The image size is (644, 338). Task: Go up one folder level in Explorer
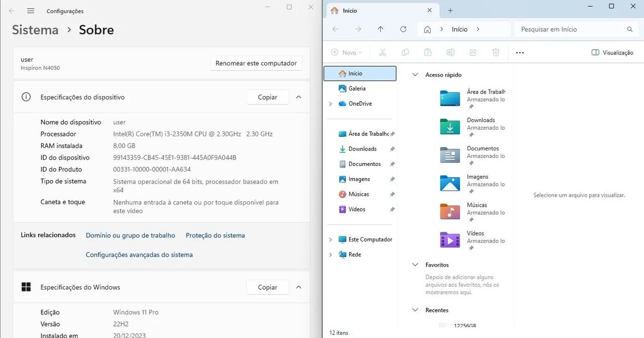[x=380, y=29]
